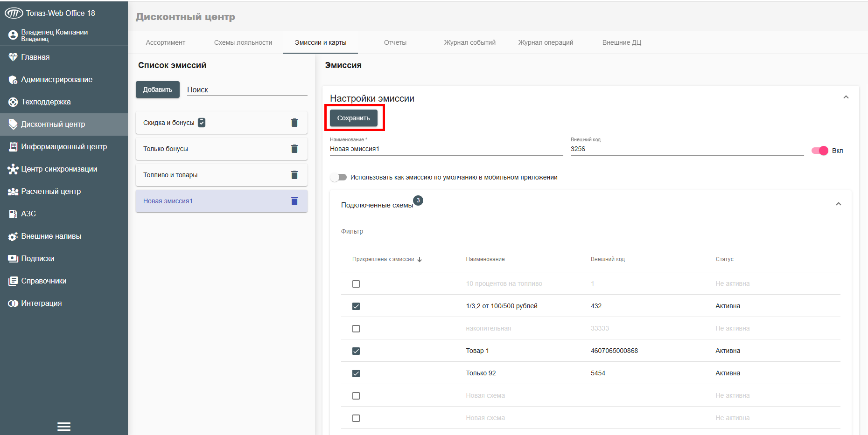
Task: Uncheck the Товар 1 scheme checkbox
Action: [x=356, y=351]
